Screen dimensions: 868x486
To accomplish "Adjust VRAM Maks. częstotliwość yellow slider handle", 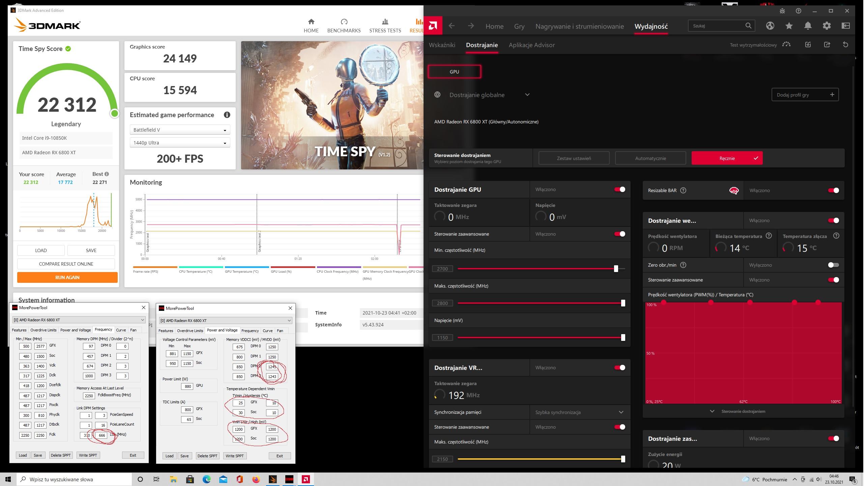I will (623, 459).
